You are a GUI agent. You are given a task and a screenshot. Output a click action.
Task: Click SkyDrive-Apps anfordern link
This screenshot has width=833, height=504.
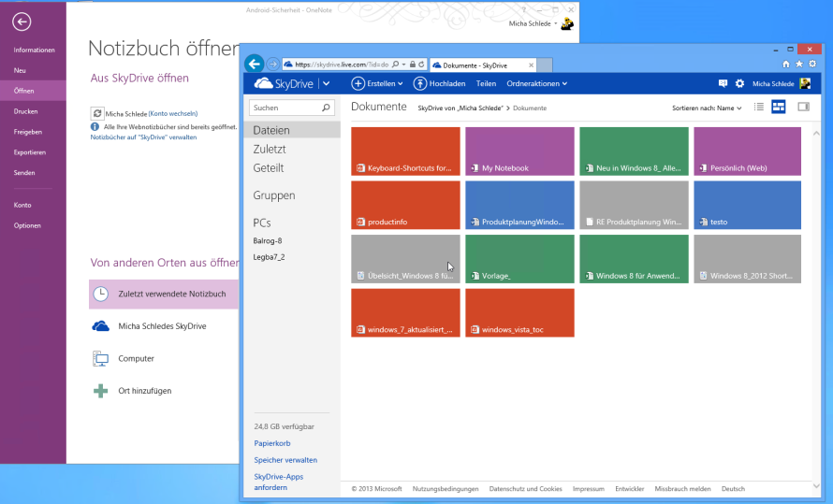[278, 482]
